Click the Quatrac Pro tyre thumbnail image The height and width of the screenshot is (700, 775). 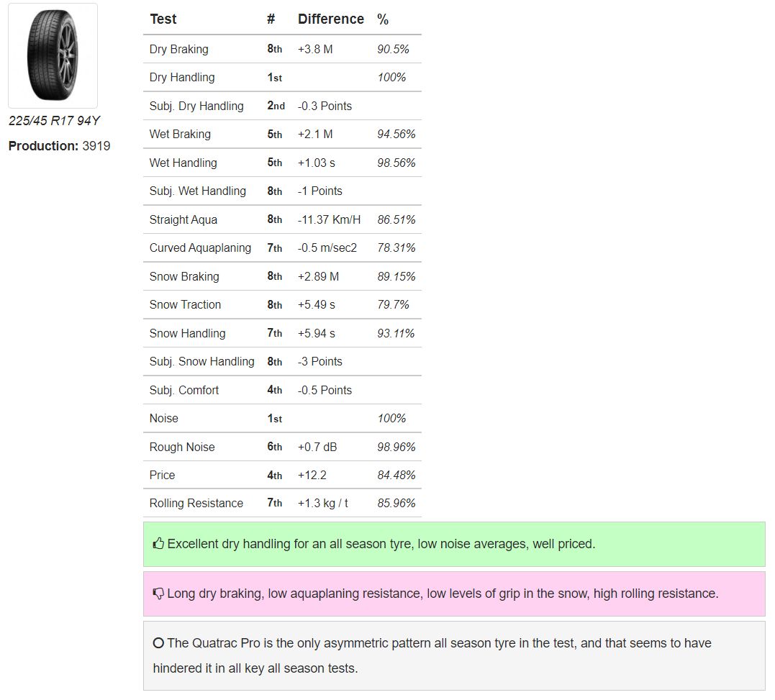[53, 56]
